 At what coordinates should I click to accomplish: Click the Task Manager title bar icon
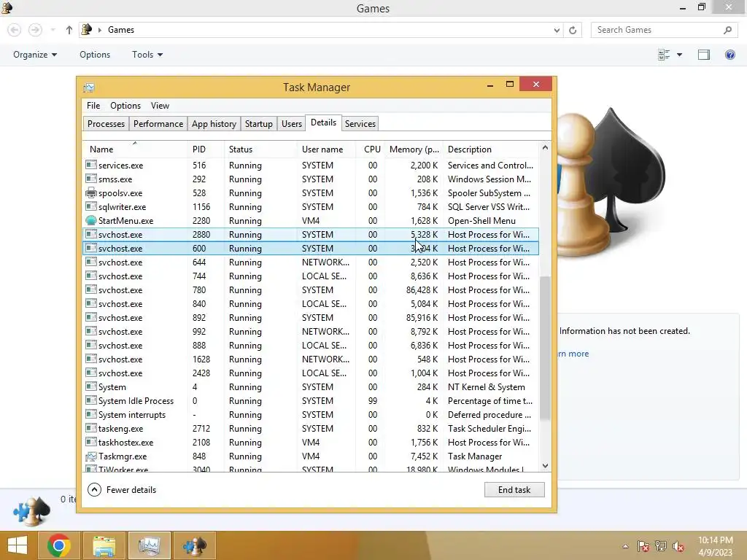(88, 87)
